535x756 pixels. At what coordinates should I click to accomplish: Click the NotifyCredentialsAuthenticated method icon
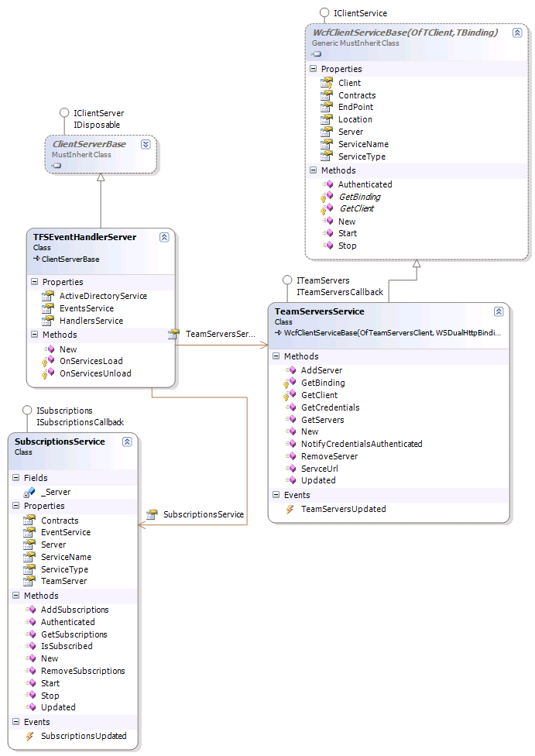click(290, 444)
